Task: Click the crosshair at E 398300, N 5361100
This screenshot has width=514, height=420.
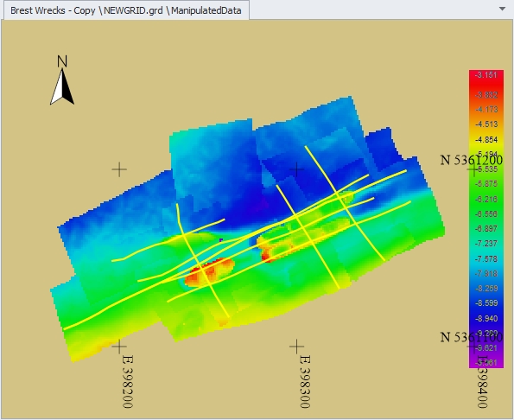Action: click(x=296, y=347)
